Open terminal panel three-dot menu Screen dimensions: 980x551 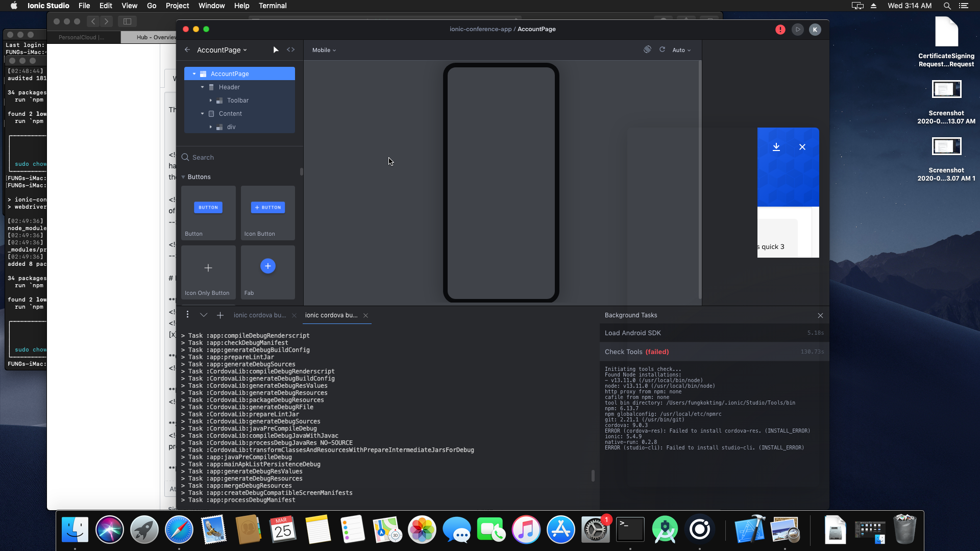(x=187, y=315)
